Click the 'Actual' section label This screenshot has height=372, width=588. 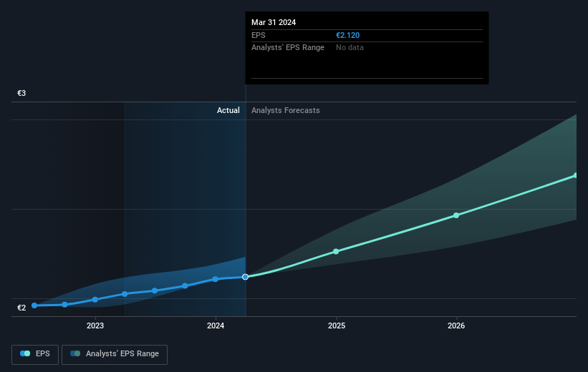[228, 110]
